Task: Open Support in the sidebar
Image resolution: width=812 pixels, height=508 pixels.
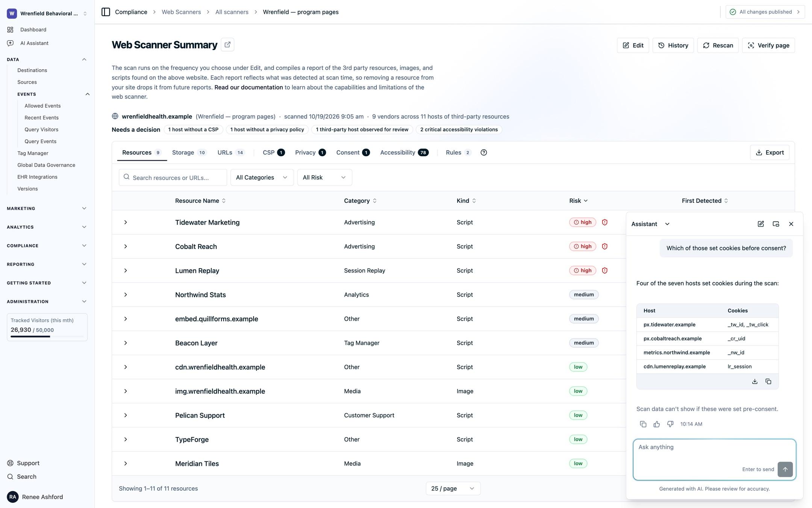Action: [28, 463]
